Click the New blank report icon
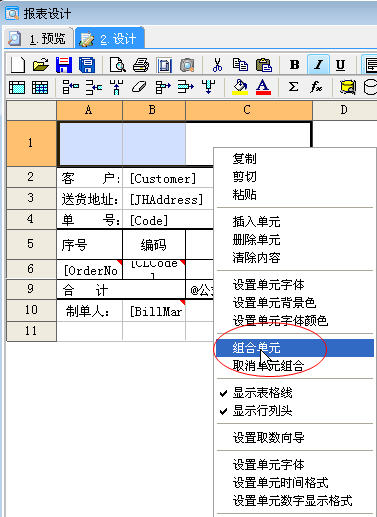Screen dimensions: 377x517 18,65
